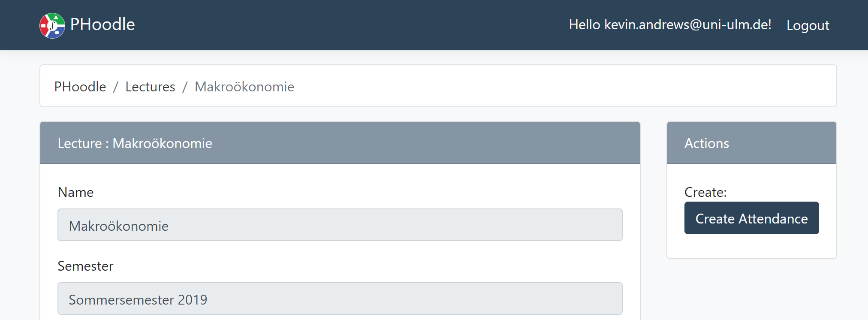Click the slash between PHoodle and Lectures
This screenshot has width=868, height=320.
[x=116, y=87]
